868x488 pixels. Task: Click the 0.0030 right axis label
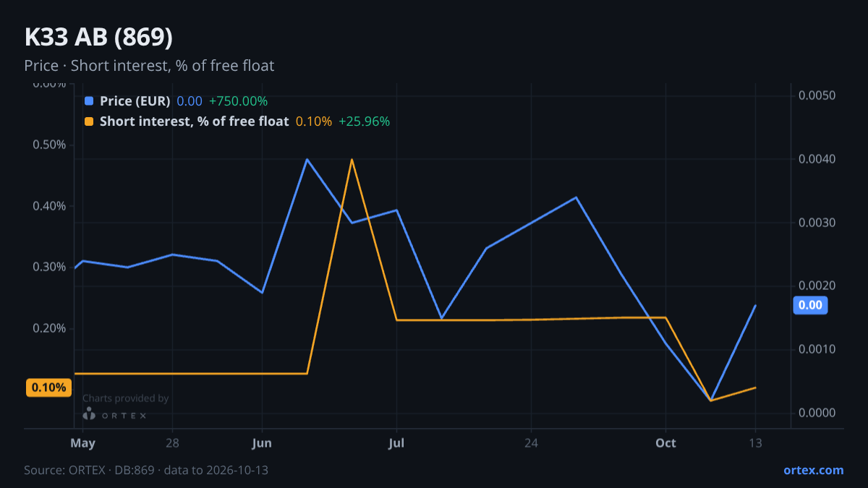817,223
